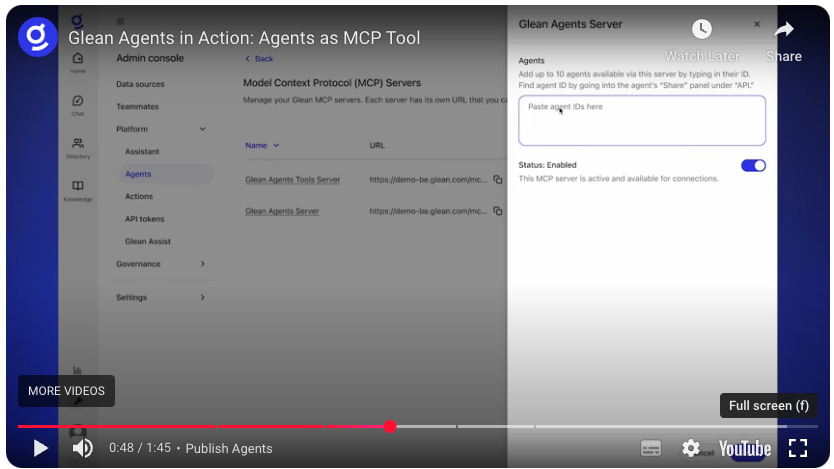Click the Paste agent IDs field

[x=642, y=121]
